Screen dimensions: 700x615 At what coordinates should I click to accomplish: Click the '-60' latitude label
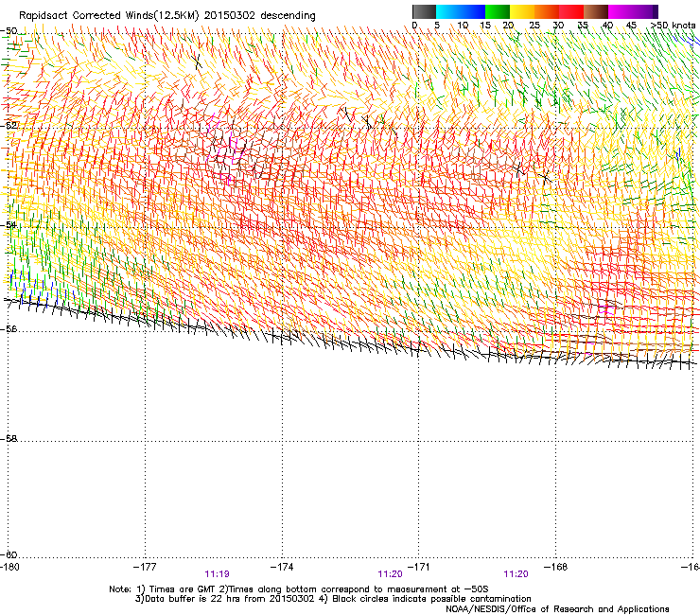pyautogui.click(x=9, y=555)
